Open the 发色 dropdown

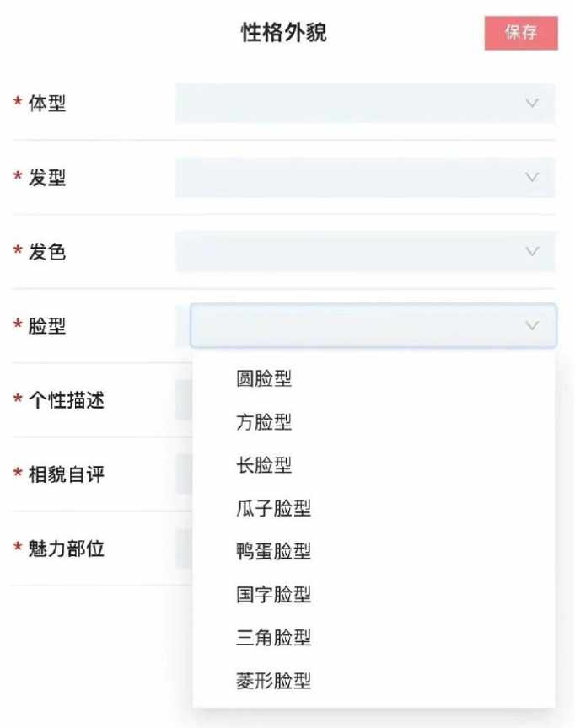[366, 250]
